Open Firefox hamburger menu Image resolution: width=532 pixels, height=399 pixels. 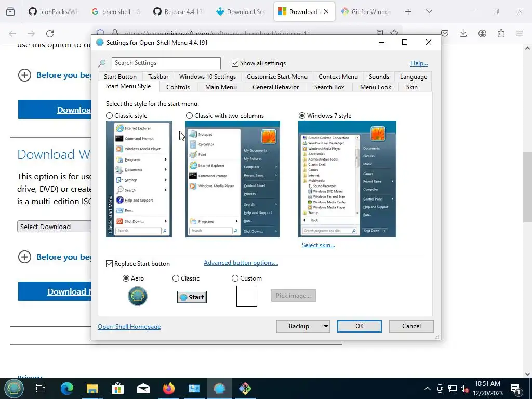pyautogui.click(x=520, y=33)
